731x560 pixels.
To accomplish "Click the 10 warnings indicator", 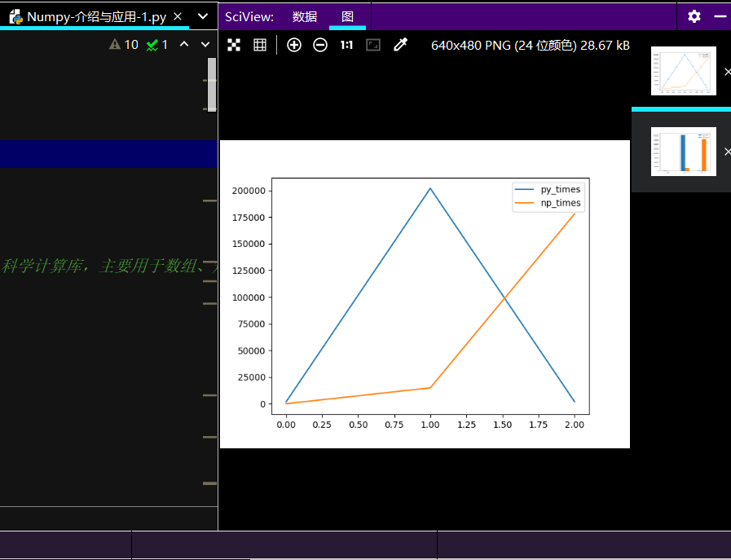I will 124,44.
